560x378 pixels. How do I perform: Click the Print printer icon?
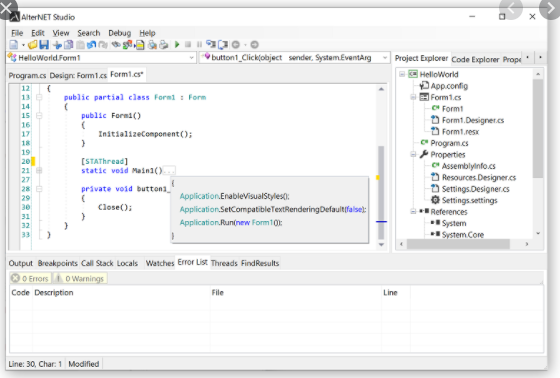click(x=164, y=45)
